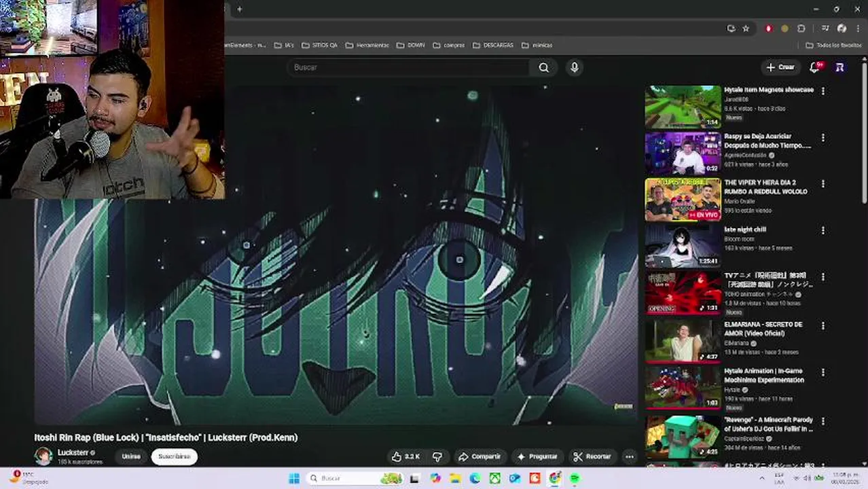Open options menu for Revenge Minecraft Parody

pos(823,421)
